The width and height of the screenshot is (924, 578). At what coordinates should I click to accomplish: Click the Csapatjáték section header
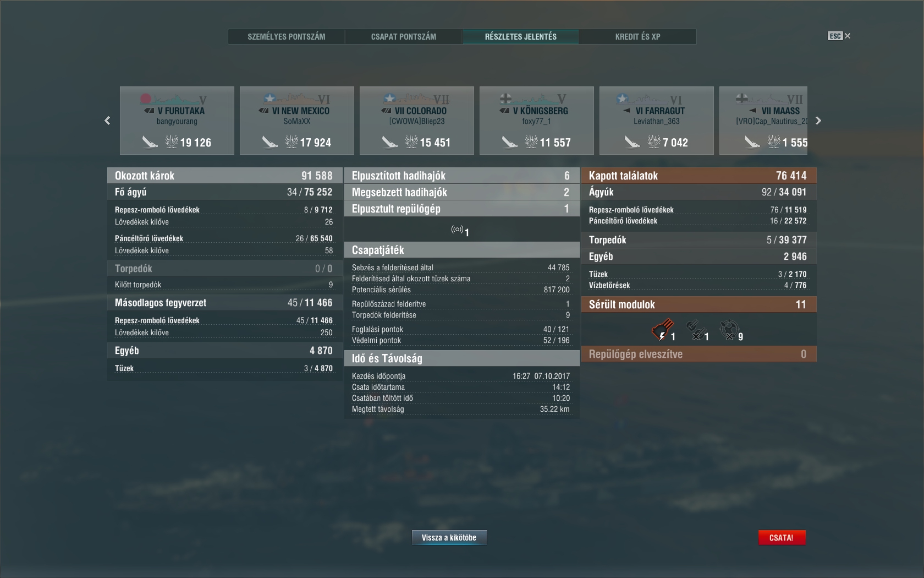pos(461,250)
